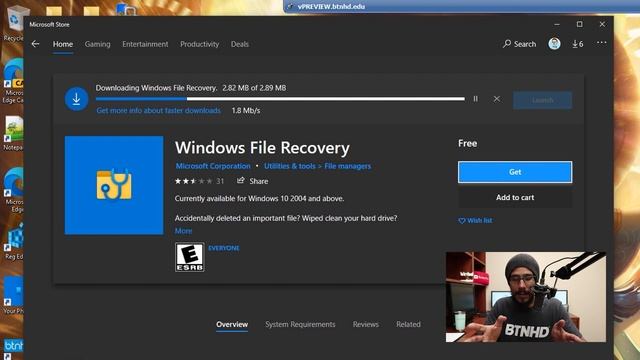Maximize the Microsoft Store window

[580, 24]
